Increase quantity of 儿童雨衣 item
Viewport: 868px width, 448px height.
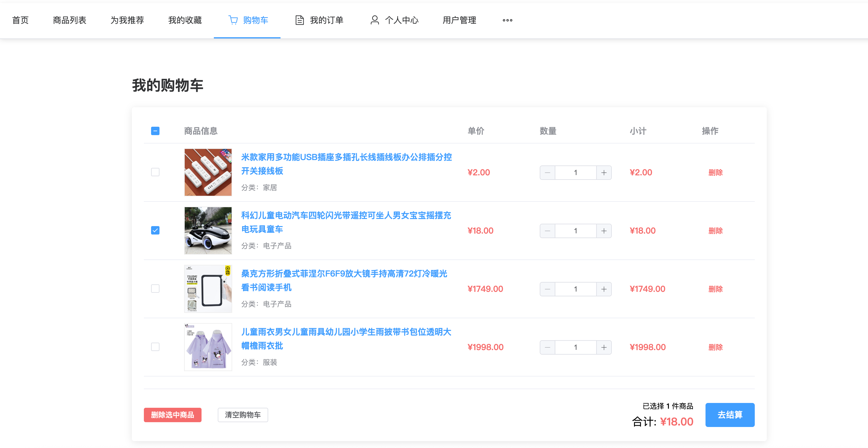pos(603,347)
